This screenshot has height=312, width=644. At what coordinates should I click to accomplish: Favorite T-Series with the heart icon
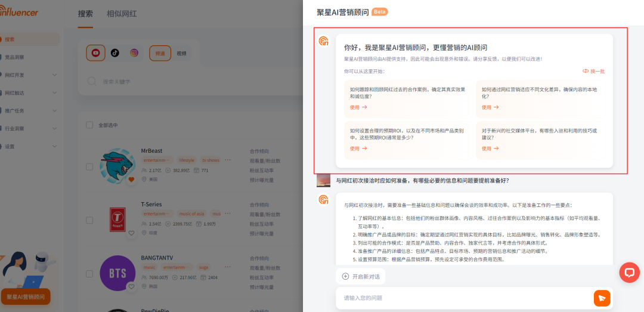(x=131, y=233)
